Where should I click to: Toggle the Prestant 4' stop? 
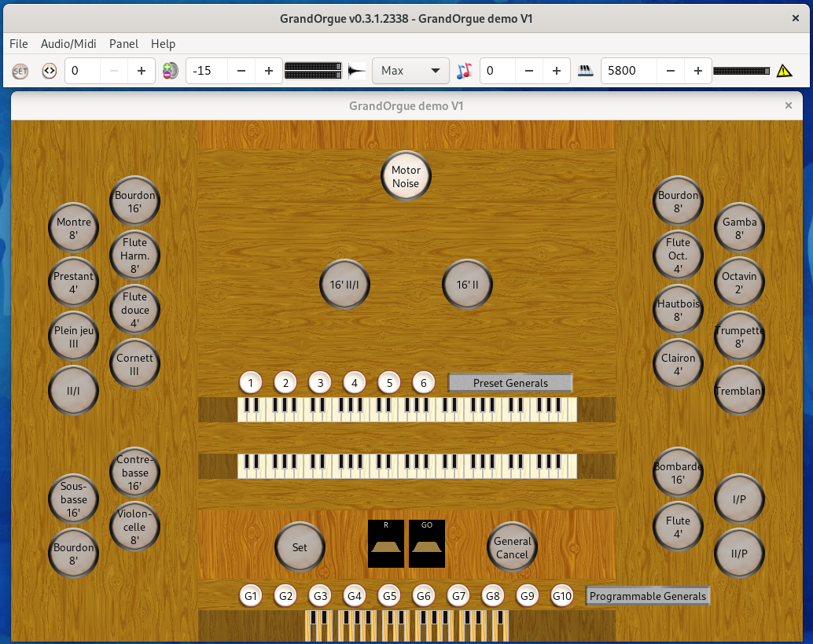(x=74, y=282)
